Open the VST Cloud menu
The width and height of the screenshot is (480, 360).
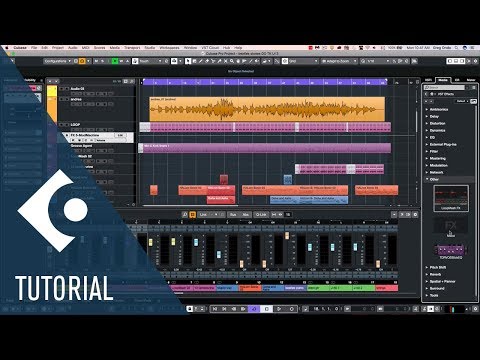tap(210, 48)
